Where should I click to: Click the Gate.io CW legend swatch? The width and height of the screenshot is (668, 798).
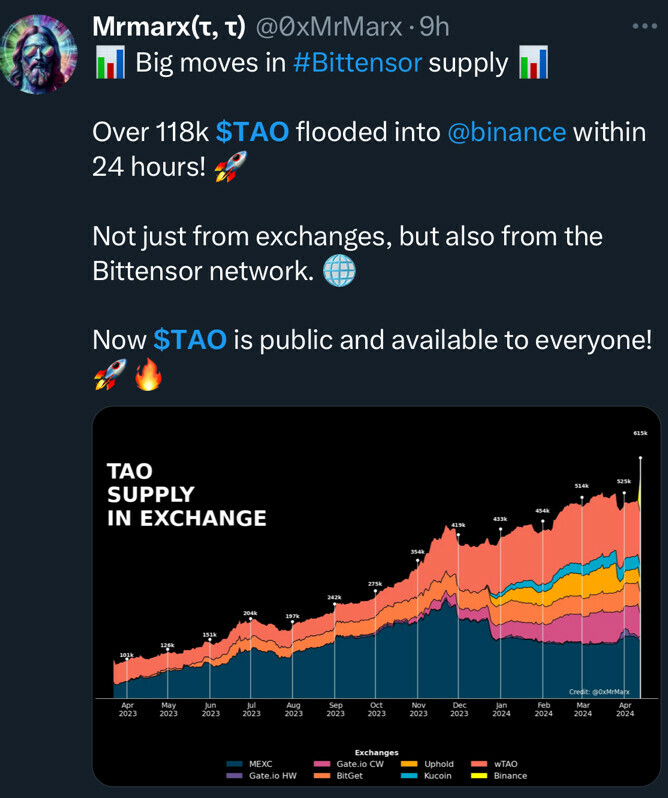tap(320, 764)
